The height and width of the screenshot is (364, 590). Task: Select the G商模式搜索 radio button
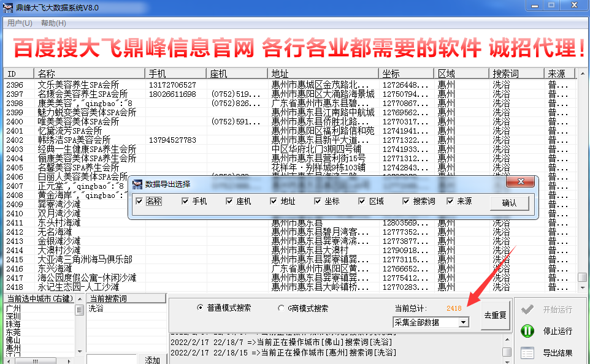[x=282, y=308]
